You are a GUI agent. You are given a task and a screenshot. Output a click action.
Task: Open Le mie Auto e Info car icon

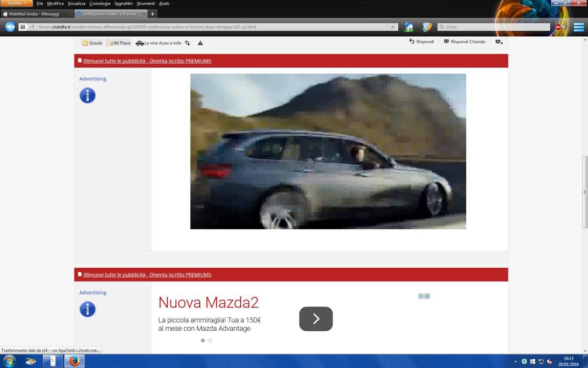click(x=158, y=43)
